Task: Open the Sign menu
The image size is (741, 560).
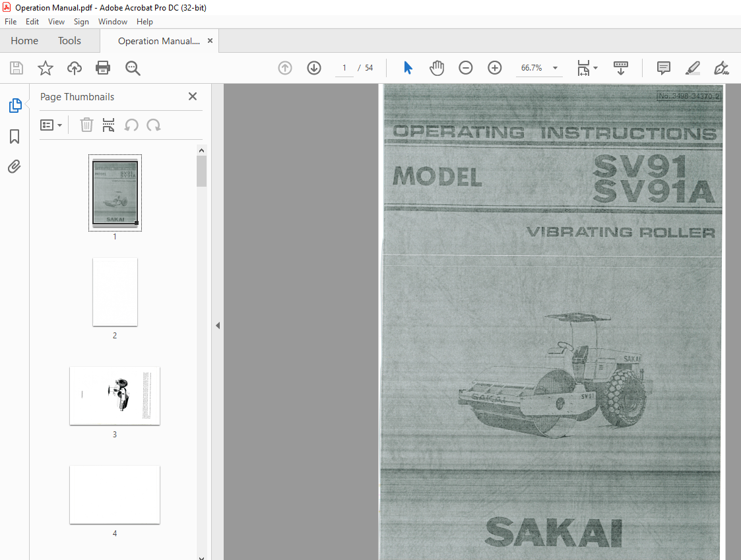Action: coord(81,22)
